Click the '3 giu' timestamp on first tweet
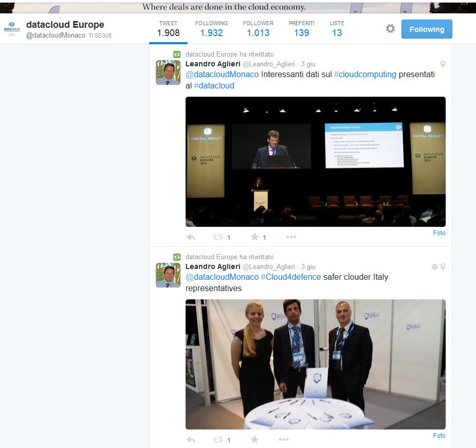This screenshot has width=476, height=448. point(308,64)
